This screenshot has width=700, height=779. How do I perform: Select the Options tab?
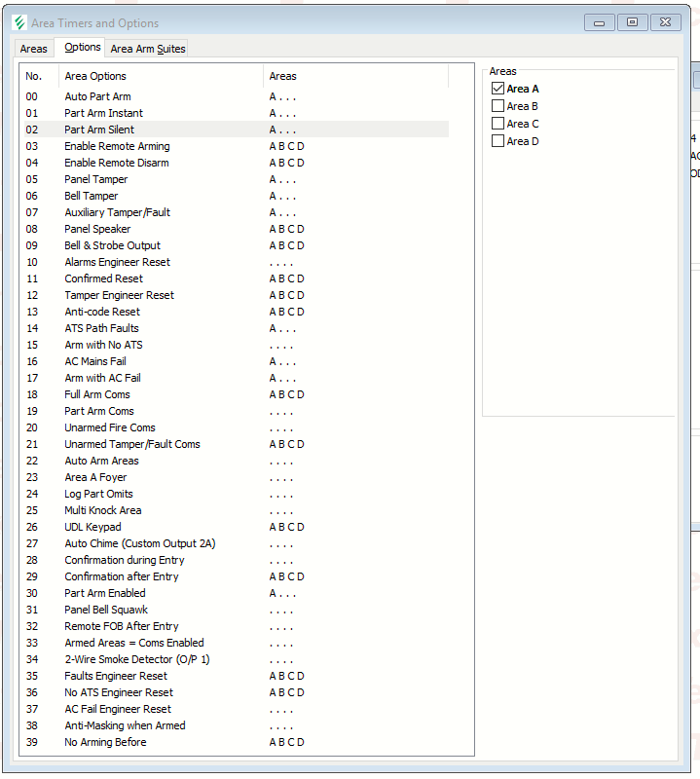coord(82,47)
